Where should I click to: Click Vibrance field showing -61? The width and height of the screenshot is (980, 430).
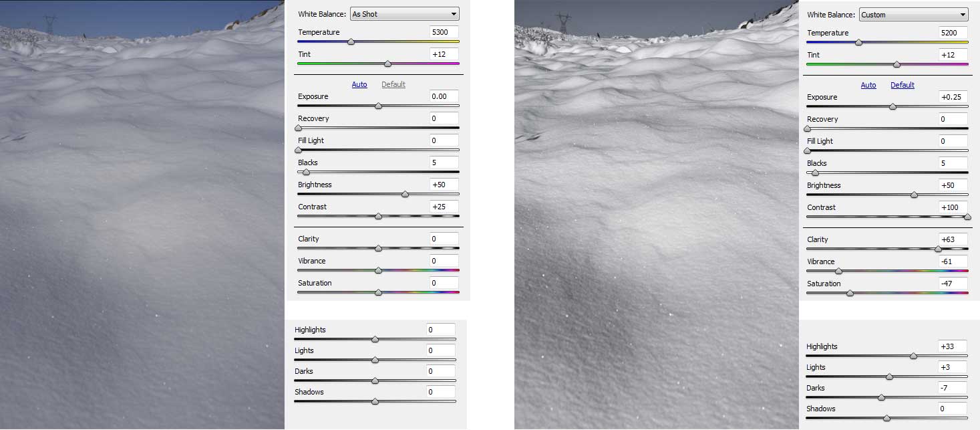pos(954,261)
